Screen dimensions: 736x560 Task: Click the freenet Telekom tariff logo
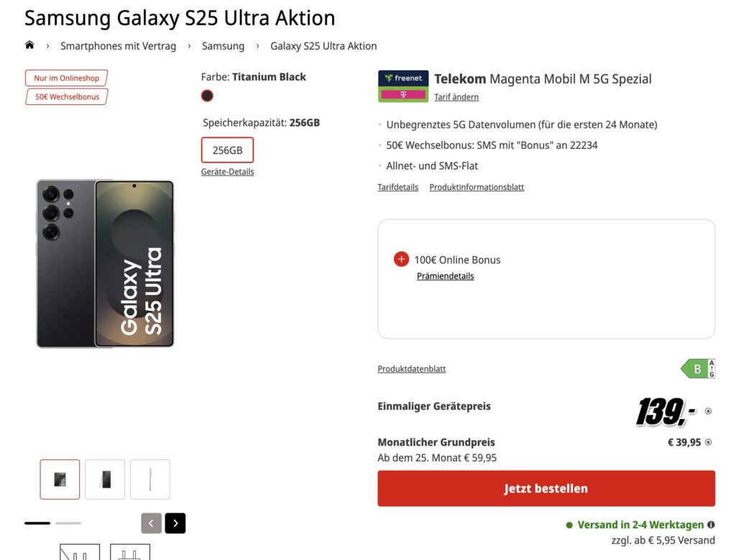403,86
